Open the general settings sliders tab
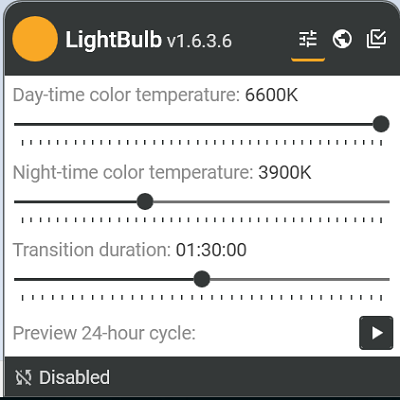The width and height of the screenshot is (400, 400). click(x=308, y=39)
